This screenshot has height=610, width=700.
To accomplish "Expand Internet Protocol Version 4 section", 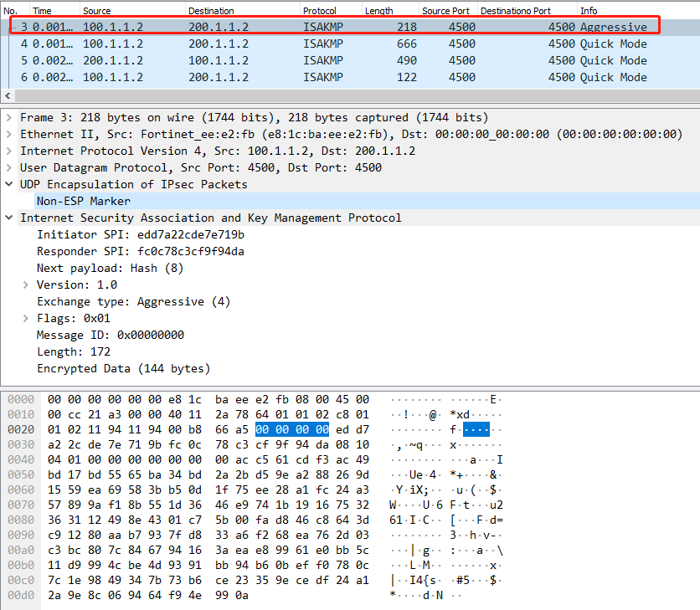I will [9, 151].
